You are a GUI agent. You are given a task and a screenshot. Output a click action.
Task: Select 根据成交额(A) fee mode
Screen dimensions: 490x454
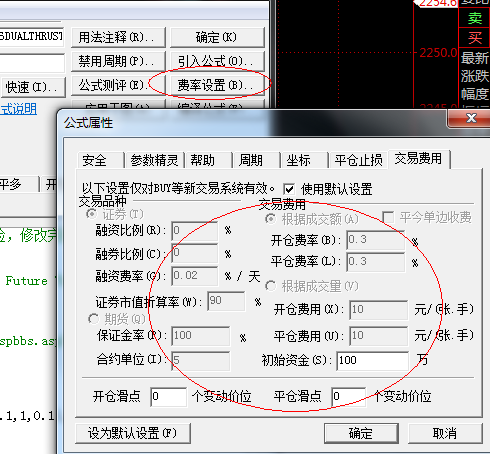[x=270, y=219]
